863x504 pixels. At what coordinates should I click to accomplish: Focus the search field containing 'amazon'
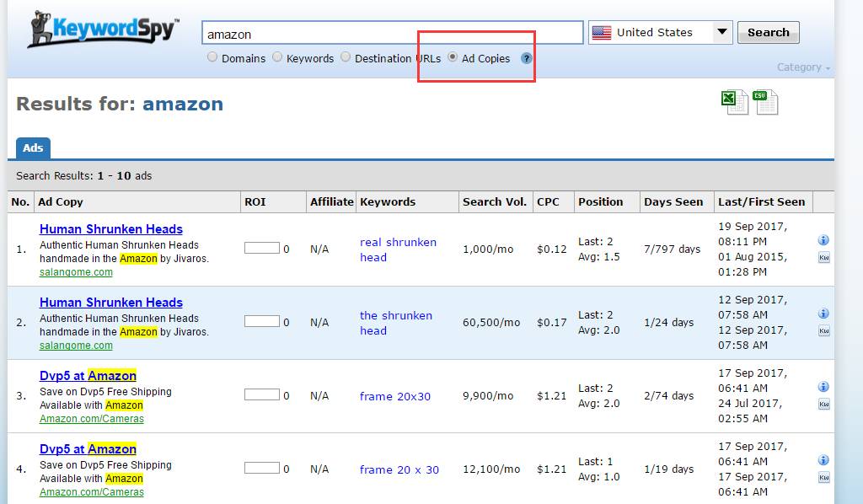pos(393,33)
